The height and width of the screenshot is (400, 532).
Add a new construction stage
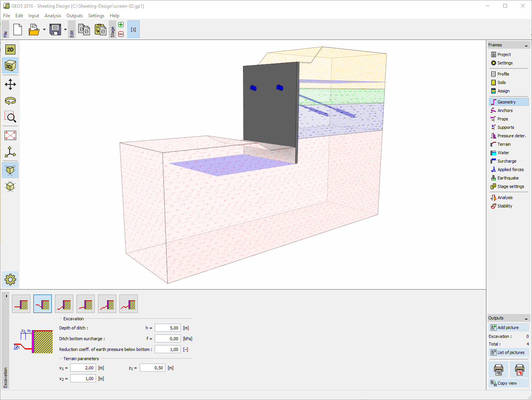click(x=121, y=24)
